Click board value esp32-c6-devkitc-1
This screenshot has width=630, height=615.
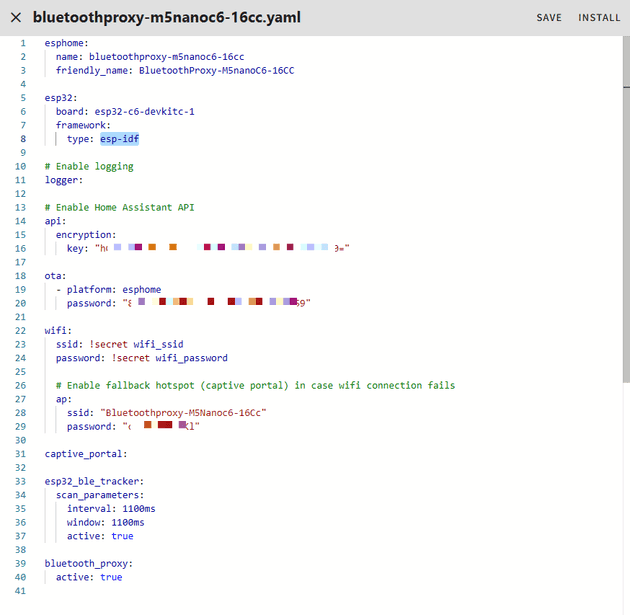(144, 111)
